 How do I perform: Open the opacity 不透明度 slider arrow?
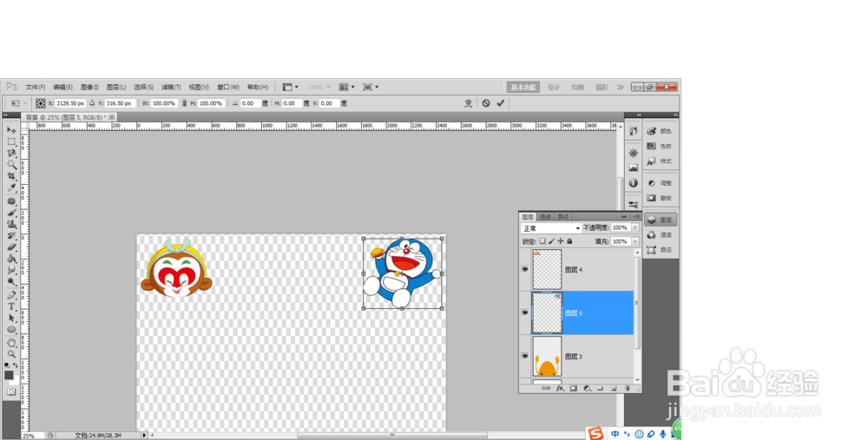(x=635, y=227)
